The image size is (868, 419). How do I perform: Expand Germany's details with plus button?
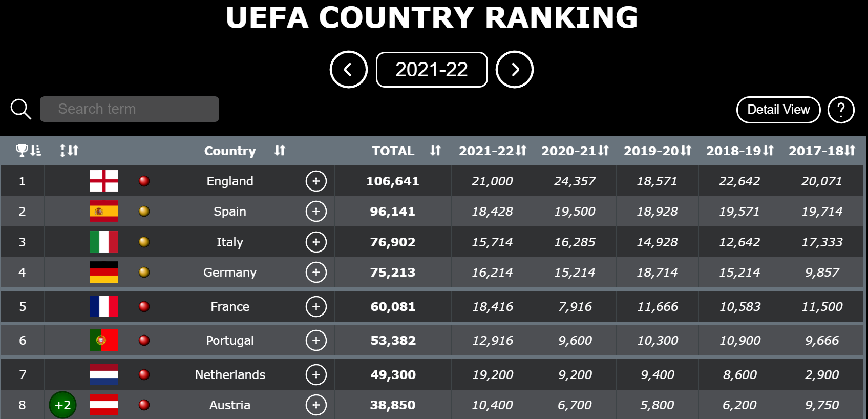click(x=316, y=272)
